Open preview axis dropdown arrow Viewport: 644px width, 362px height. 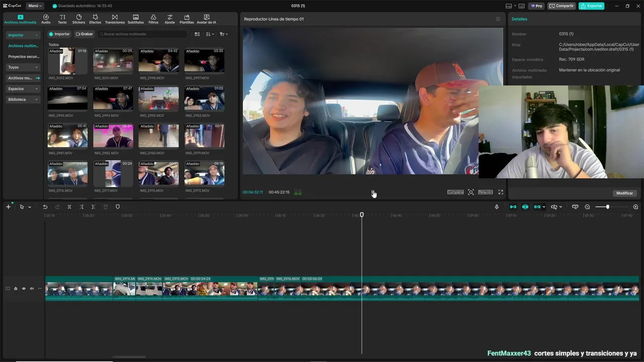click(561, 207)
